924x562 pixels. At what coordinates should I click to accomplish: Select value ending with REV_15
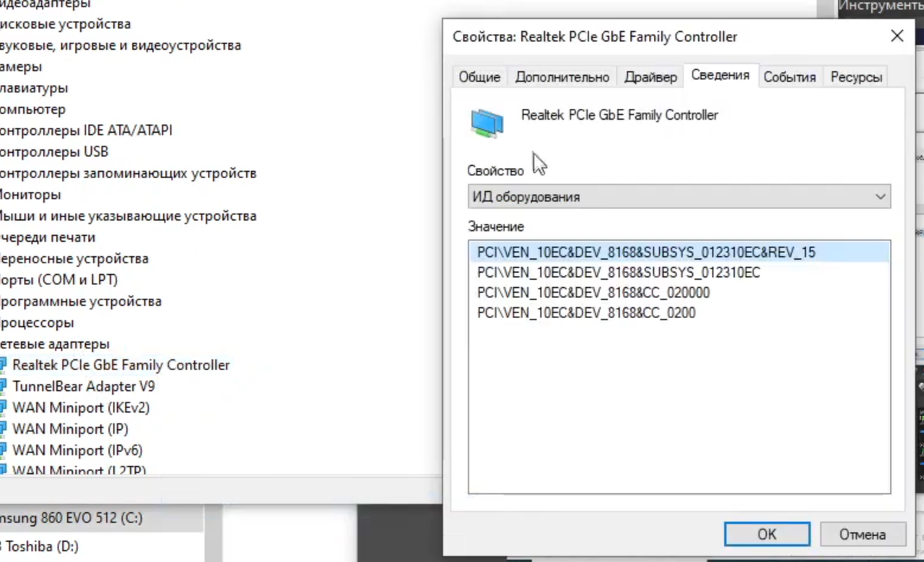(679, 253)
